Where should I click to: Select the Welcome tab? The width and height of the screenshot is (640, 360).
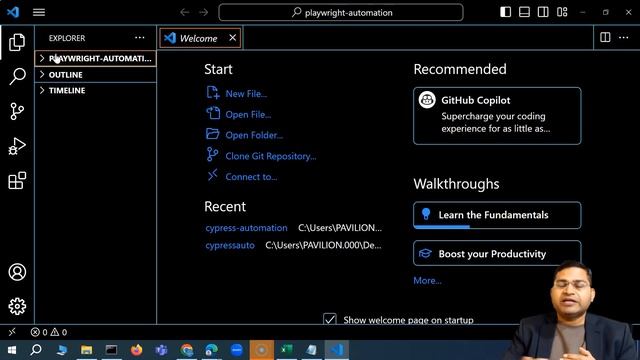[199, 38]
